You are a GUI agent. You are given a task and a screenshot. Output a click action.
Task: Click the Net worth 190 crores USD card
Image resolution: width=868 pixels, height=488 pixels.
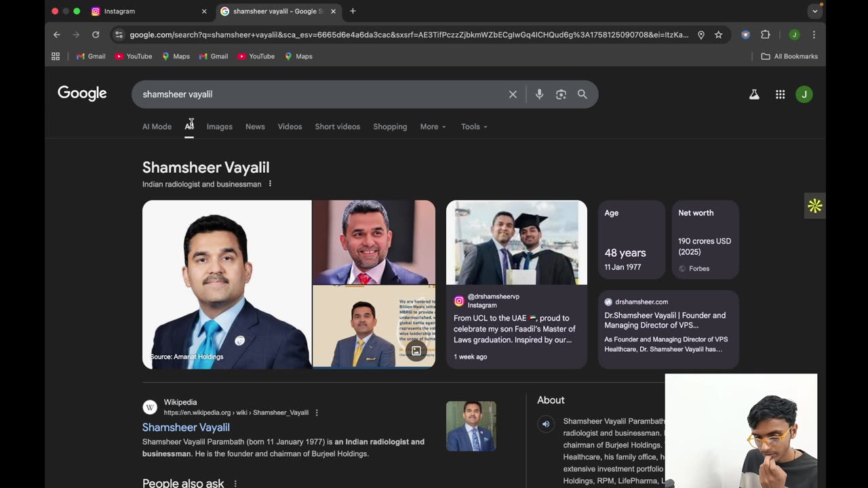[x=705, y=240]
